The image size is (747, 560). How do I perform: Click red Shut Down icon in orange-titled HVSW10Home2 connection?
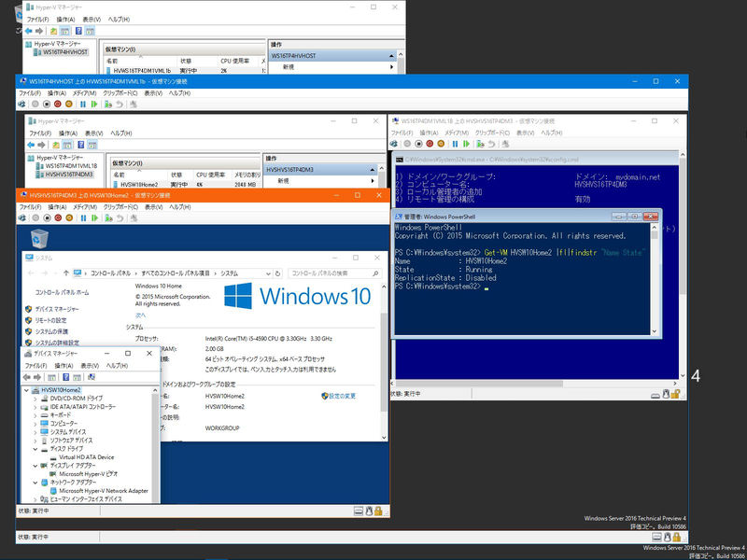coord(58,218)
